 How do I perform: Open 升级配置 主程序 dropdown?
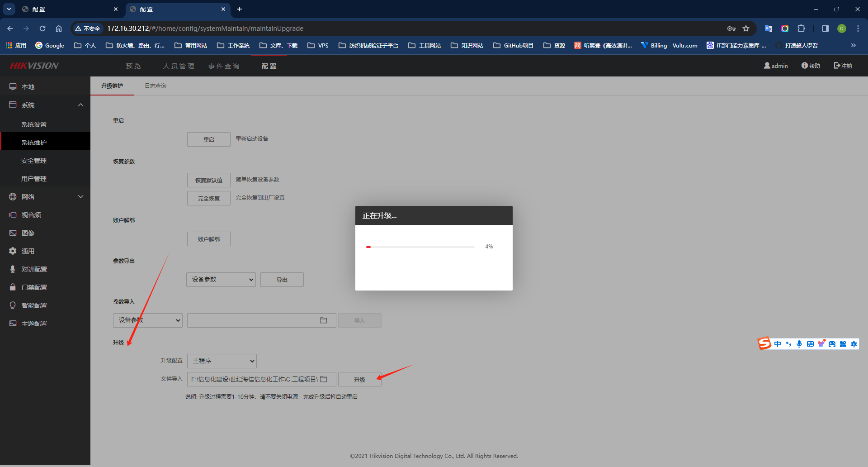[222, 361]
